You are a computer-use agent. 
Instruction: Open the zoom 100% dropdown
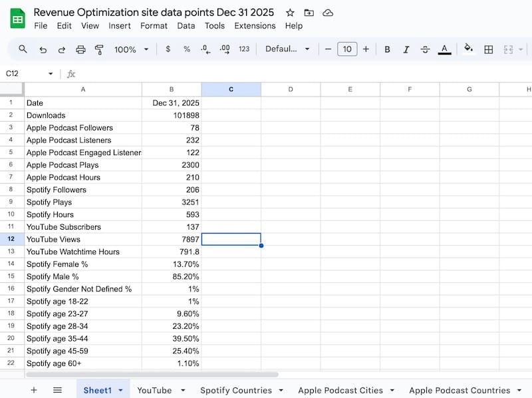tap(131, 49)
